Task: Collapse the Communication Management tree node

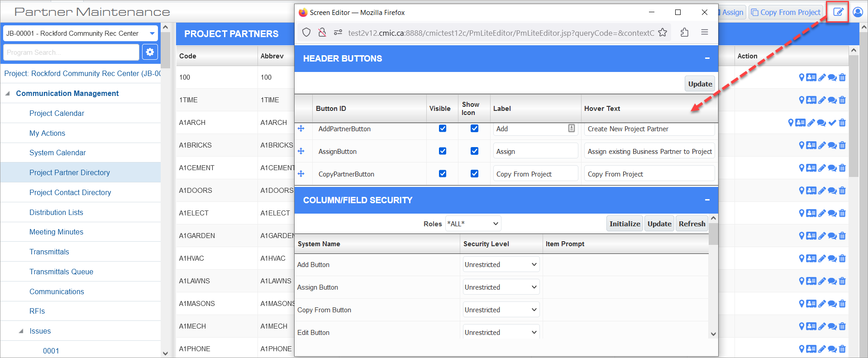Action: click(x=8, y=93)
